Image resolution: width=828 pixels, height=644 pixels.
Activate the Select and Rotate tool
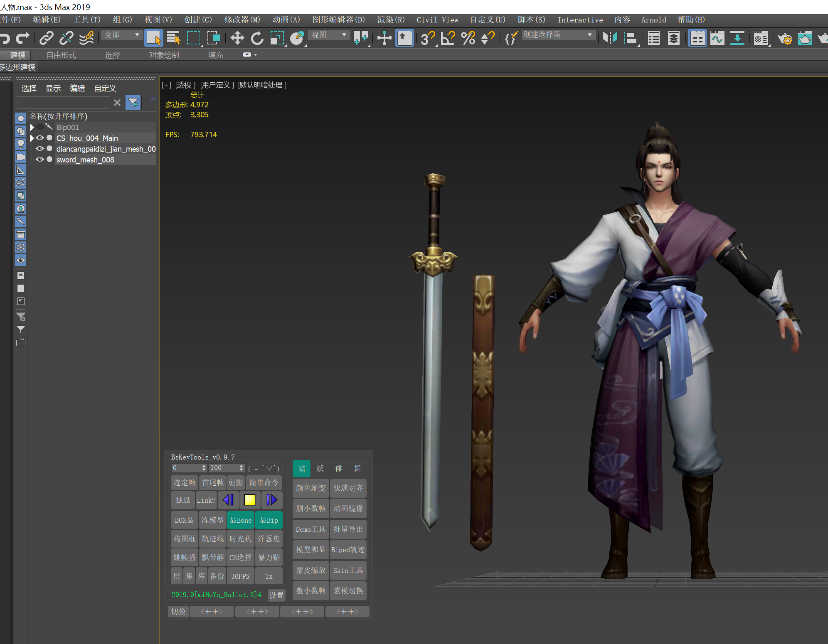tap(257, 38)
